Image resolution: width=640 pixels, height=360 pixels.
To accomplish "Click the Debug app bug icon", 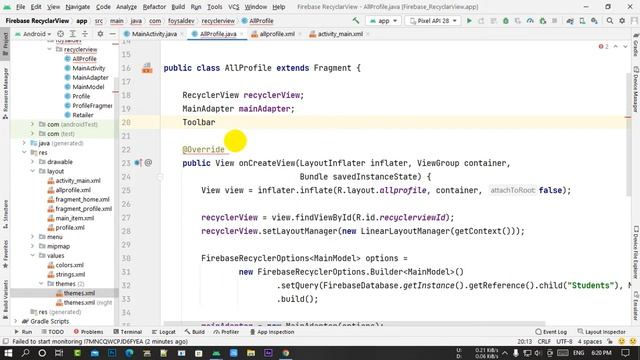I will (x=506, y=20).
